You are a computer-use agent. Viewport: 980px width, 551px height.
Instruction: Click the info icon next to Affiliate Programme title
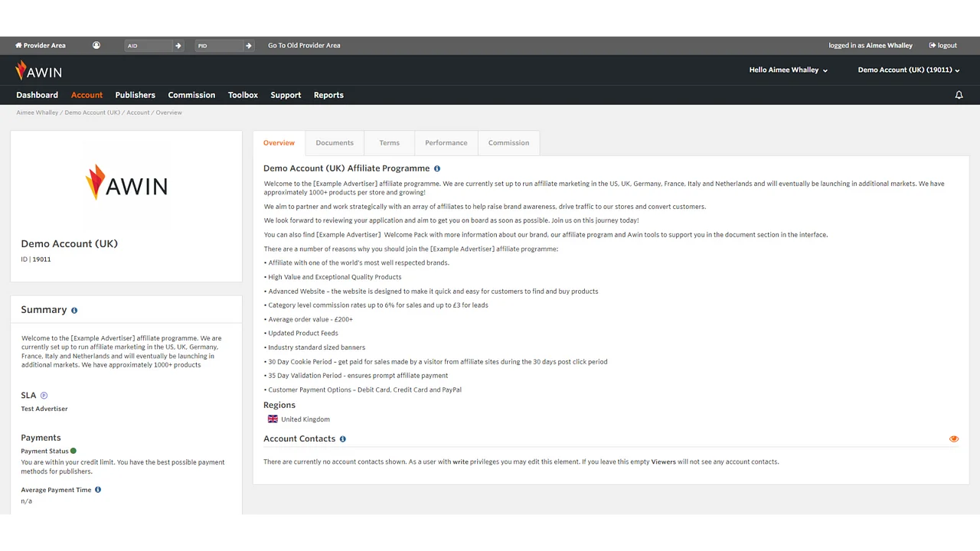(436, 168)
